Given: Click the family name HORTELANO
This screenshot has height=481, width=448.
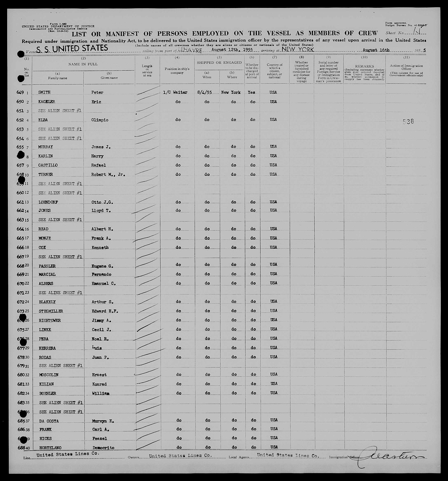Looking at the screenshot, I should point(50,448).
